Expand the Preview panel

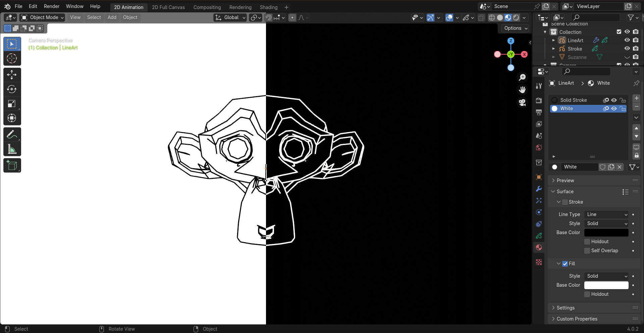(594, 181)
